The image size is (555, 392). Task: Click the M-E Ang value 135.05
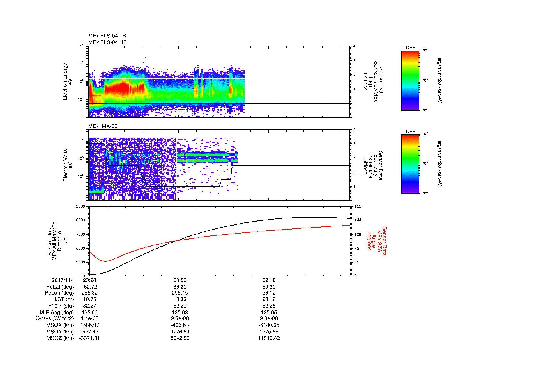coord(269,312)
